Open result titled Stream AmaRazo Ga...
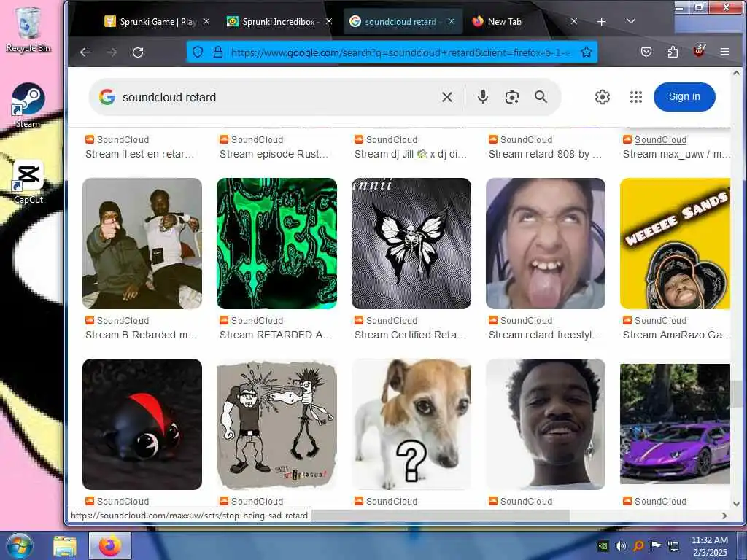 [676, 335]
